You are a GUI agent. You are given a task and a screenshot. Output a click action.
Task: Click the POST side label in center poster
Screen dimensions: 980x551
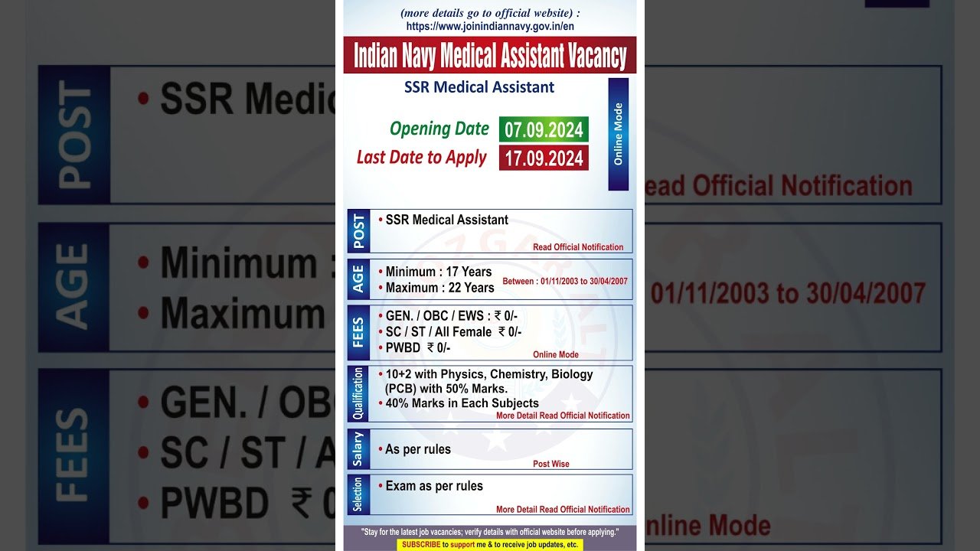tap(358, 231)
